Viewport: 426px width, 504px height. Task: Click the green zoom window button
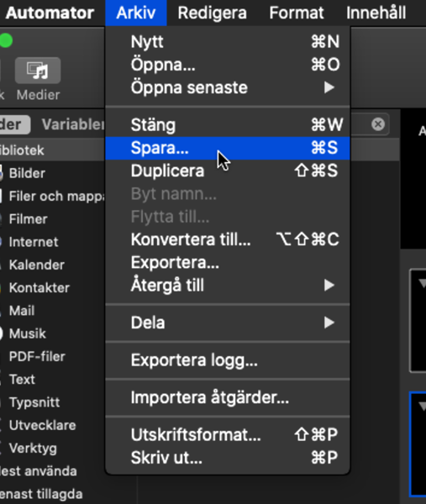point(6,41)
